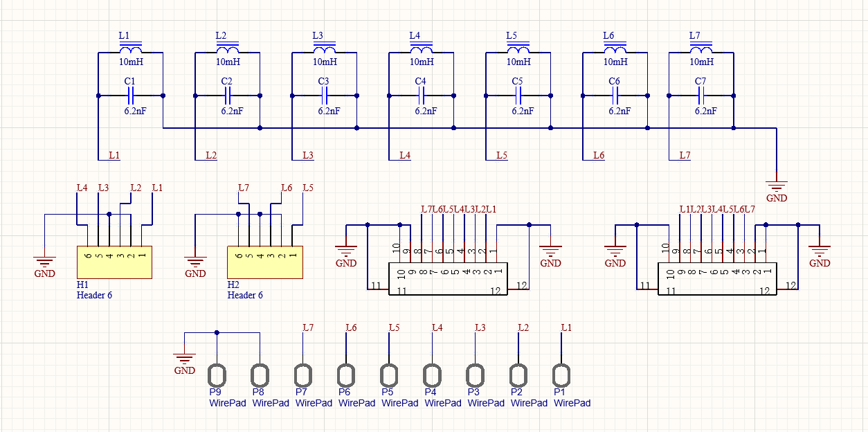Click the C5 capacitor symbol
Image resolution: width=868 pixels, height=432 pixels.
point(518,96)
